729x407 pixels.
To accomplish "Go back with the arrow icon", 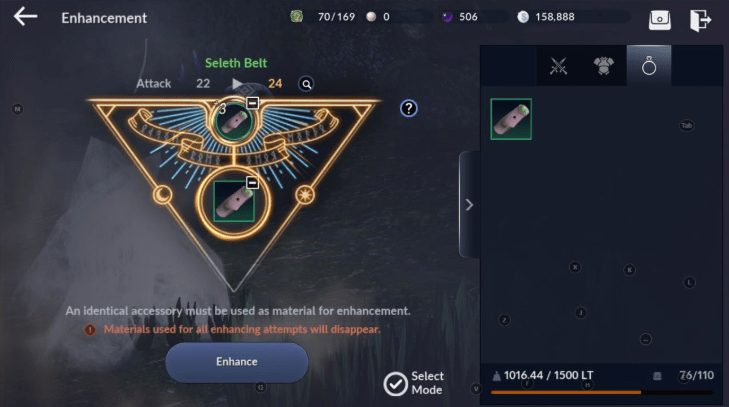I will pyautogui.click(x=26, y=17).
